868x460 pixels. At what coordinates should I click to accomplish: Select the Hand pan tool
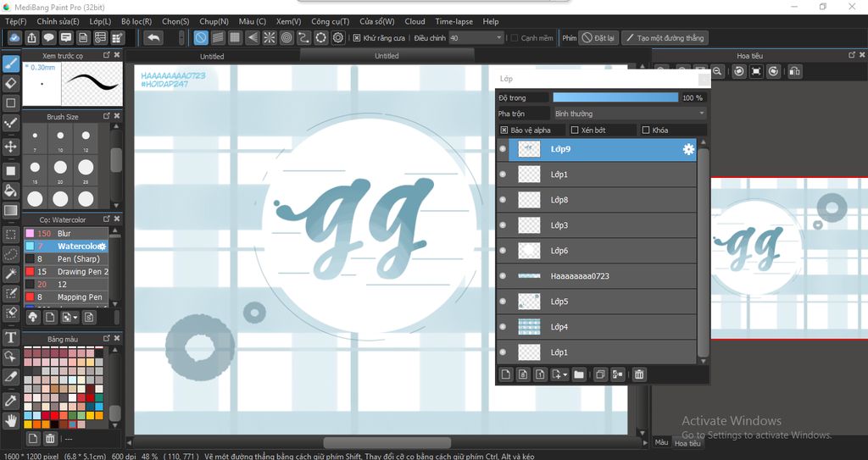click(10, 421)
